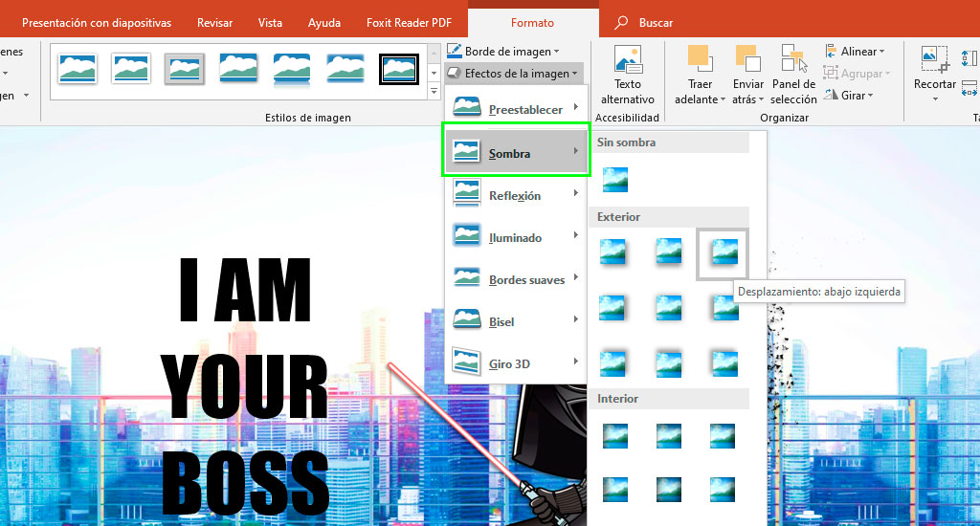The height and width of the screenshot is (526, 980).
Task: Switch to the Revisar tab
Action: [214, 23]
